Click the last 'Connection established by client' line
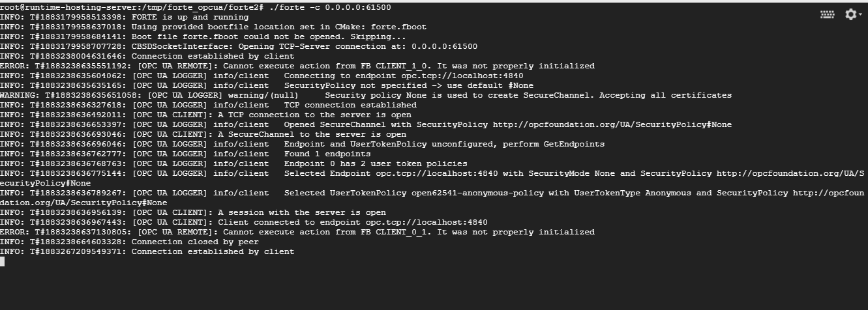Viewport: 868px width, 310px height. pyautogui.click(x=147, y=251)
